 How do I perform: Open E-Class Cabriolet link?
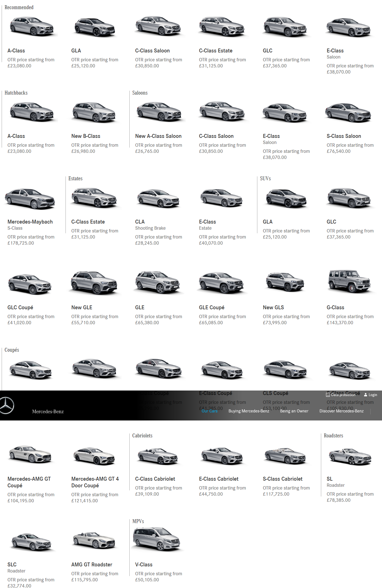[x=219, y=479]
